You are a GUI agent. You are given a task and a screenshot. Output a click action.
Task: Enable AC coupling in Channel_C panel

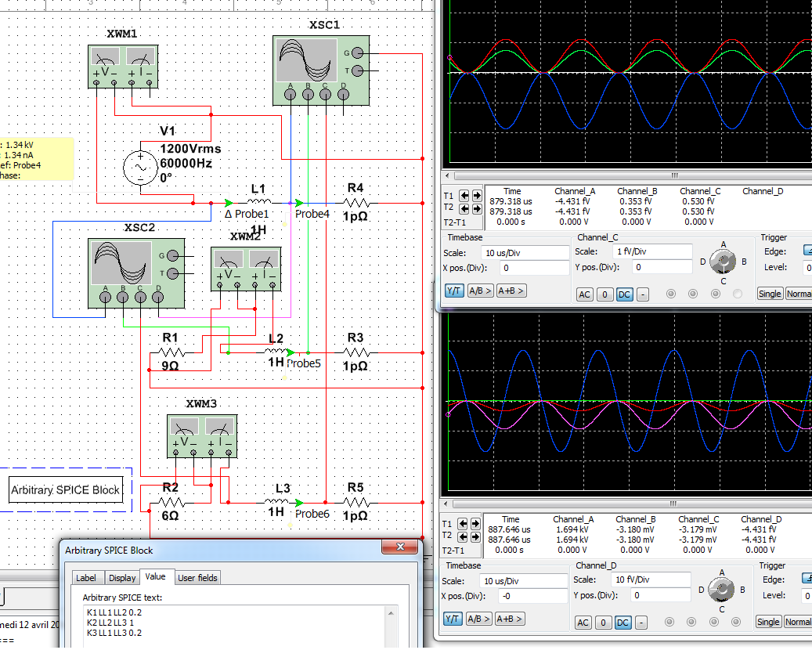point(584,294)
